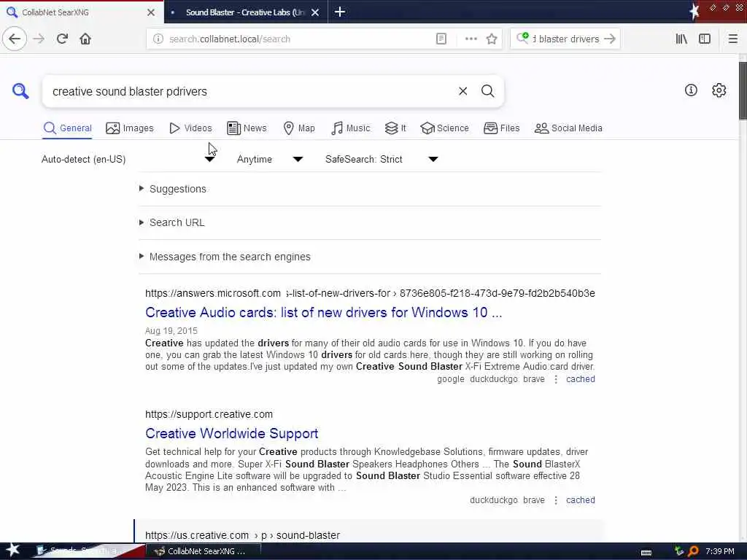This screenshot has height=560, width=747.
Task: Click the address bar URL search.collabnet.local
Action: (230, 39)
